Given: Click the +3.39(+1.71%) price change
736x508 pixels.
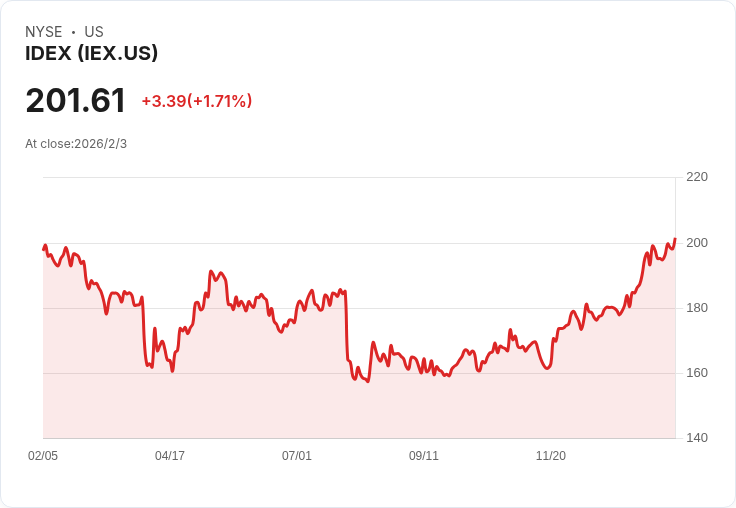Looking at the screenshot, I should point(197,101).
